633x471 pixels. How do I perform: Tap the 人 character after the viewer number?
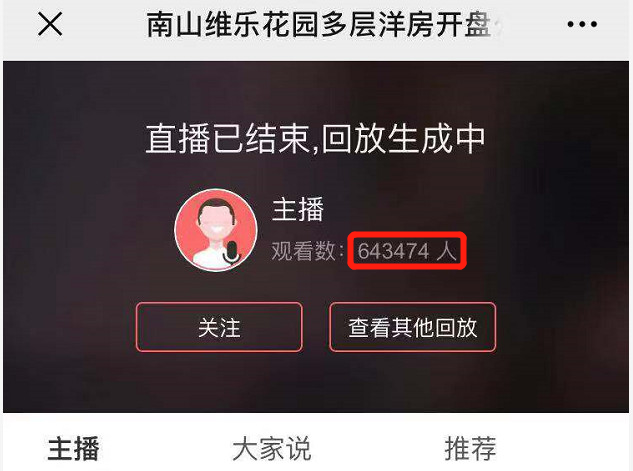446,251
